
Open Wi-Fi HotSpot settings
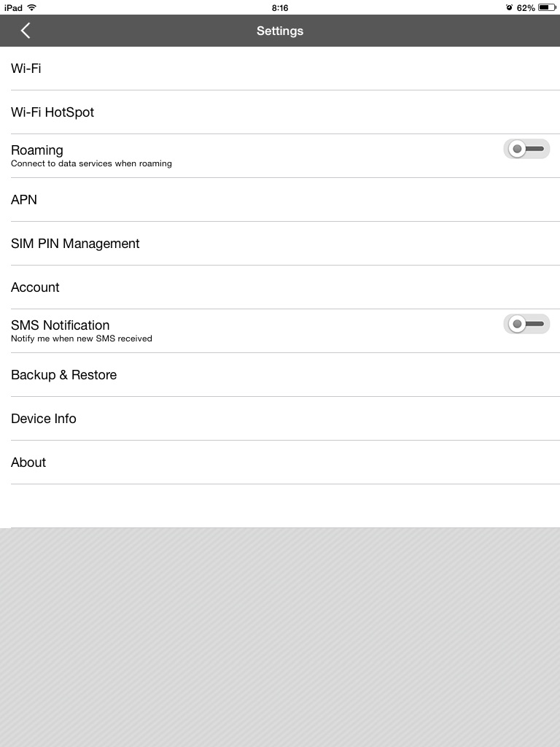pyautogui.click(x=280, y=112)
